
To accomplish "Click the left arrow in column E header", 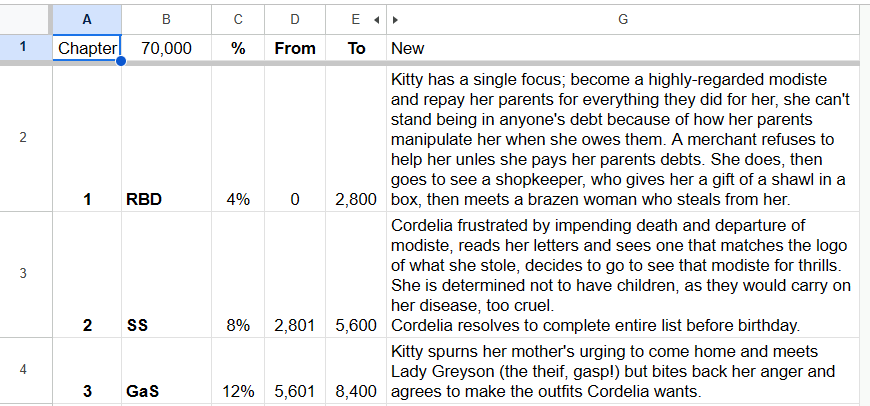I will click(x=376, y=20).
